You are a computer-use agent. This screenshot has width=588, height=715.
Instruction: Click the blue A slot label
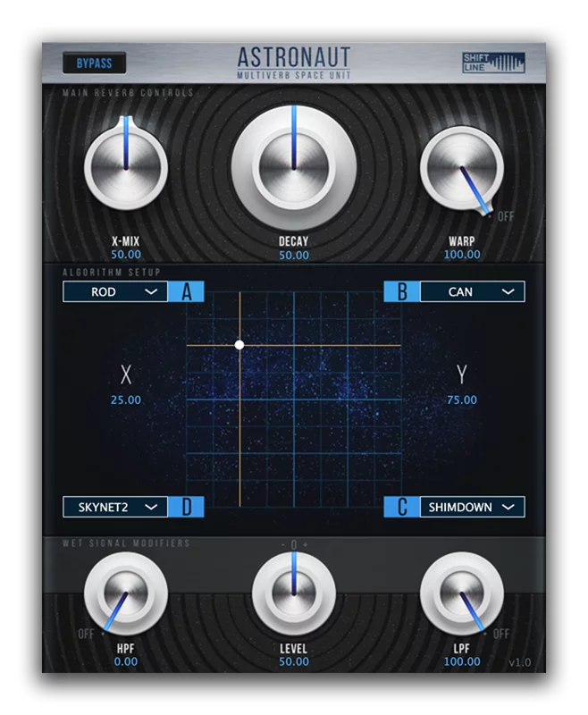(x=186, y=291)
